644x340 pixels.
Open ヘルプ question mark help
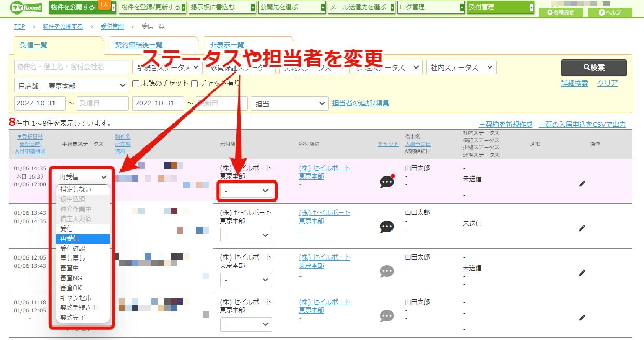[x=610, y=12]
